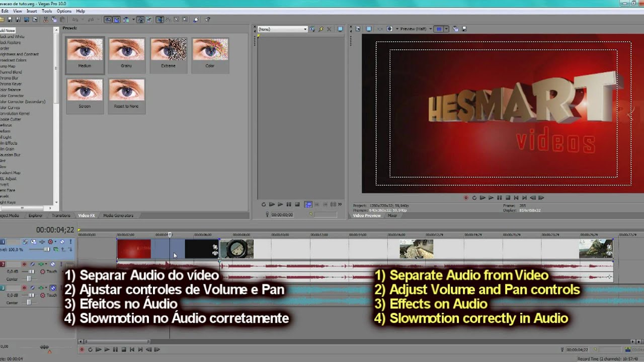Open the Options menu
Screen dimensions: 644x362
coord(64,11)
